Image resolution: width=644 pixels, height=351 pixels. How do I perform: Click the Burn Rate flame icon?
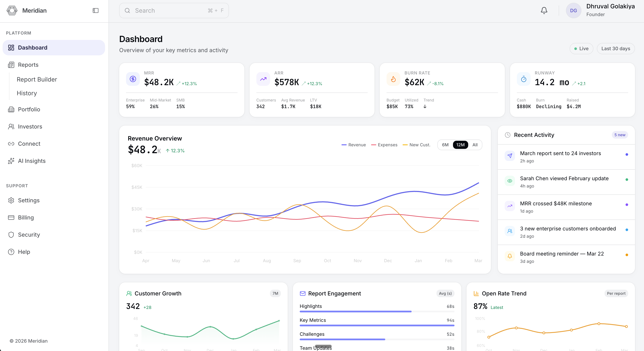393,79
